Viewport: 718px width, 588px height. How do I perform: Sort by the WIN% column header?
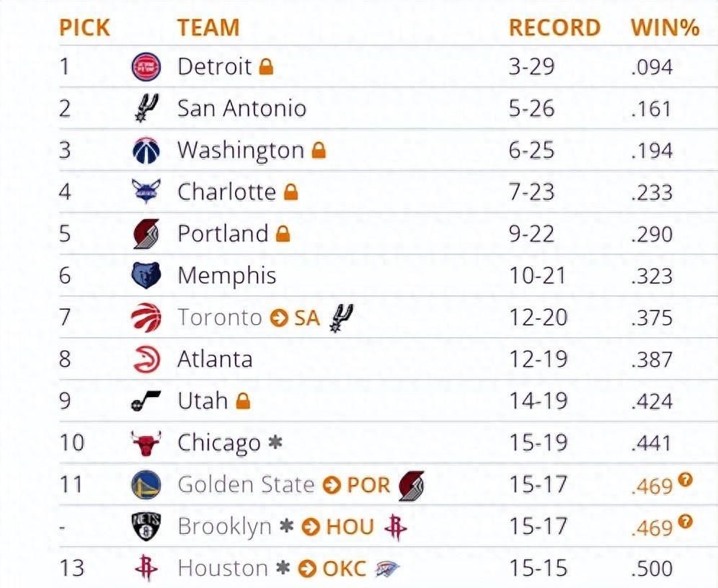pos(665,27)
